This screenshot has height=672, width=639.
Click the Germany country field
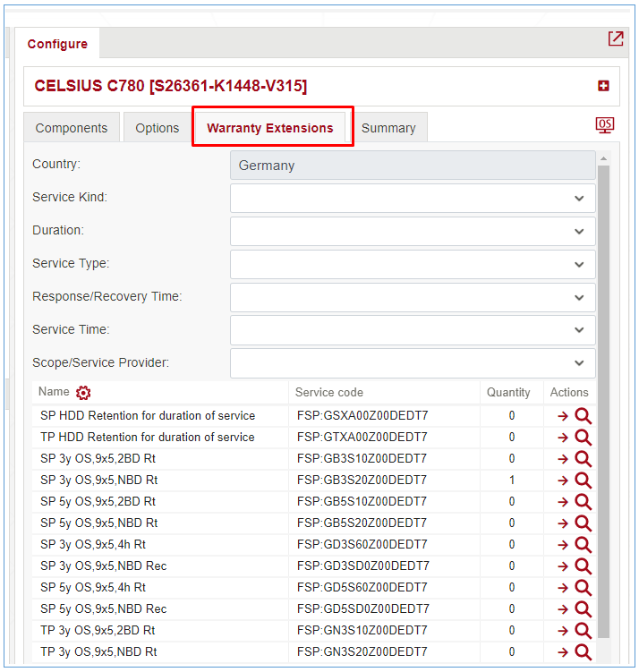[413, 165]
